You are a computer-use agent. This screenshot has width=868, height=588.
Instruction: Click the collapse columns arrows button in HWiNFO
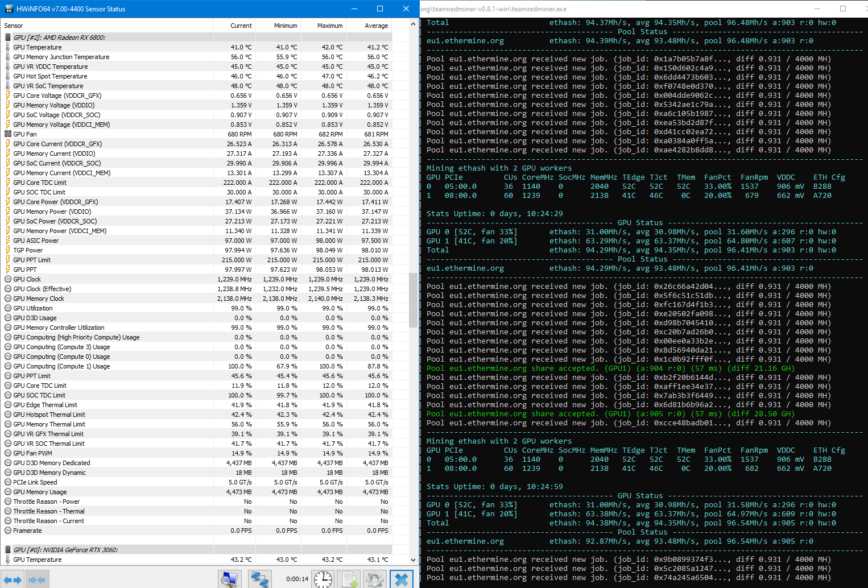pos(37,579)
